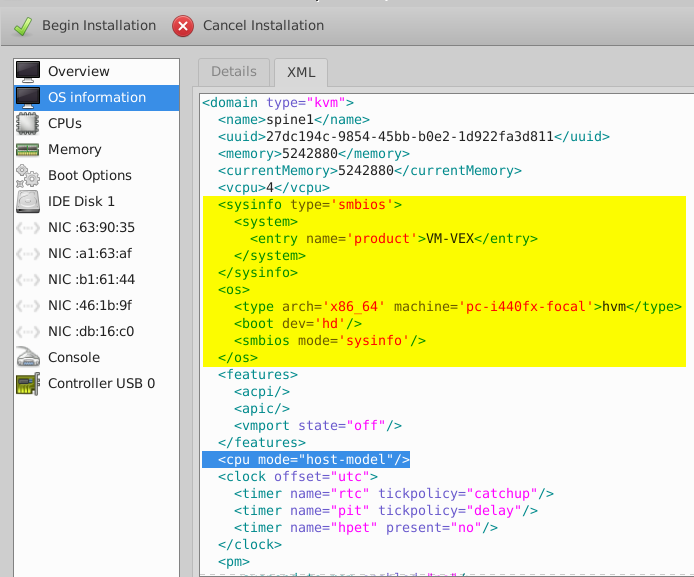The height and width of the screenshot is (577, 694).
Task: Select OS information in the hardware list
Action: click(x=97, y=98)
